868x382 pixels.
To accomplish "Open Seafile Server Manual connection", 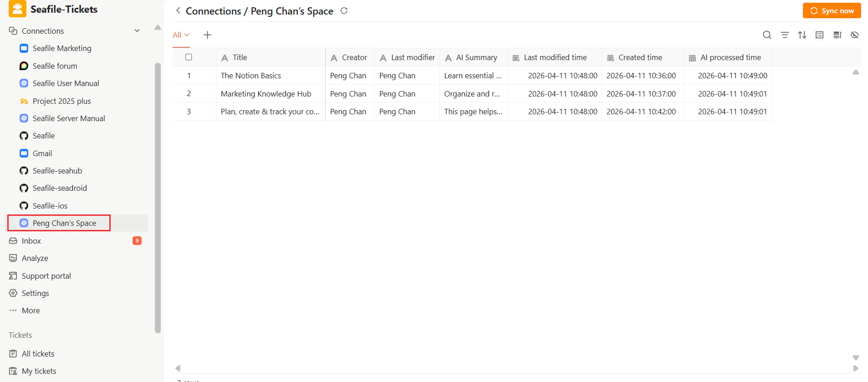I will click(x=69, y=118).
